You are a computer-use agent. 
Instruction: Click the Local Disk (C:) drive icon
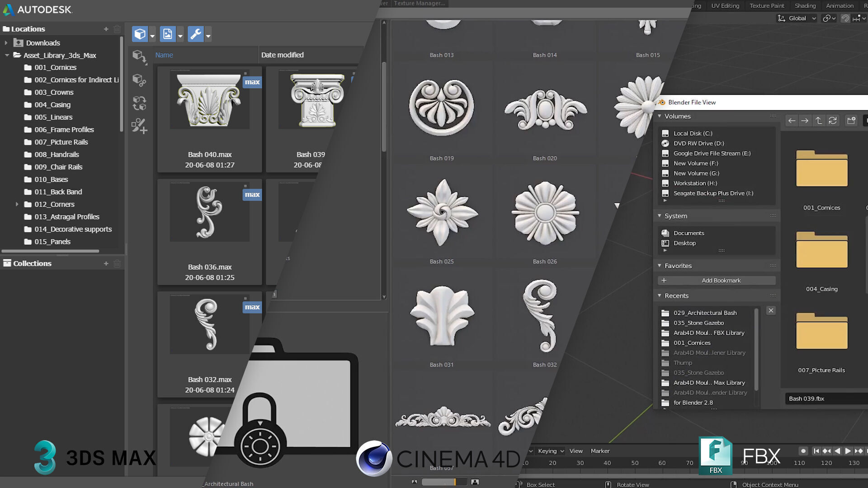point(665,133)
